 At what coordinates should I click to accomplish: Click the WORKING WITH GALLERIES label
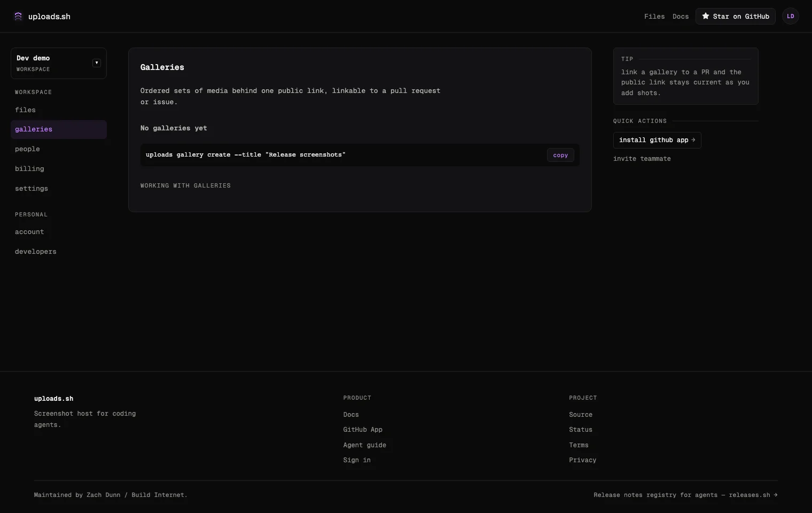[185, 185]
